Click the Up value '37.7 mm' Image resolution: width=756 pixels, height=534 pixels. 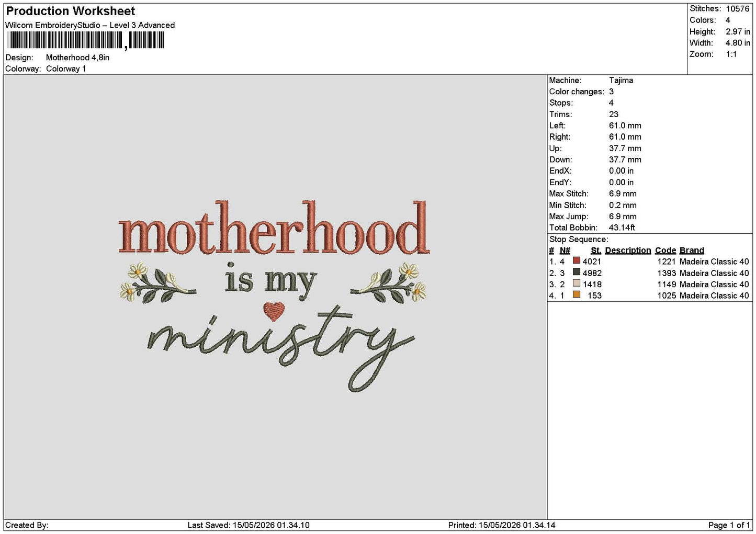tap(625, 148)
